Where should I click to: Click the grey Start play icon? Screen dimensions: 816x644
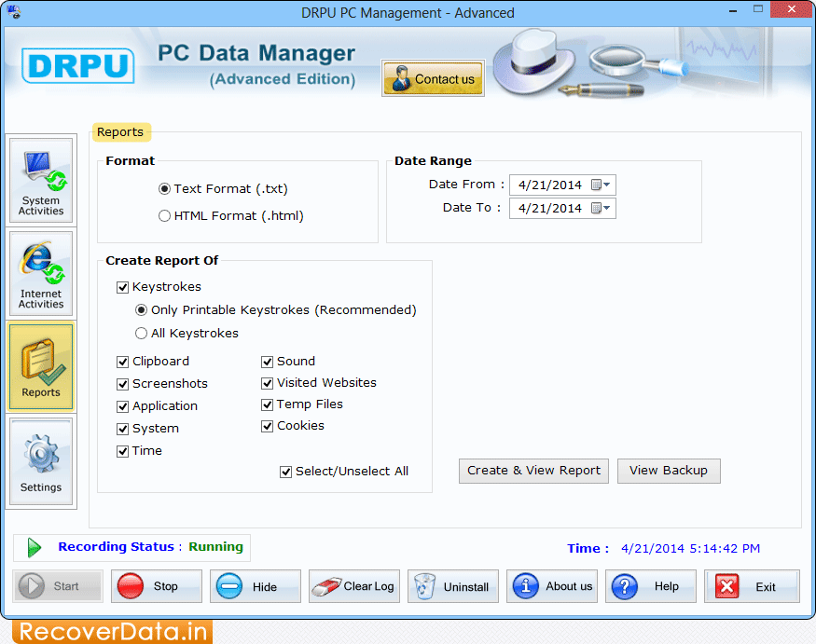tap(31, 586)
